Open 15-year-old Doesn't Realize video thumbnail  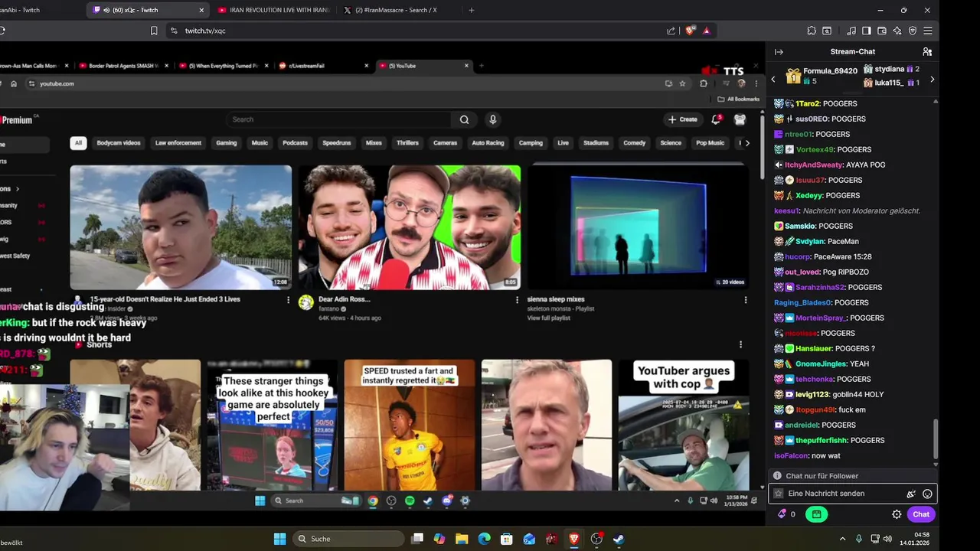[x=181, y=227]
